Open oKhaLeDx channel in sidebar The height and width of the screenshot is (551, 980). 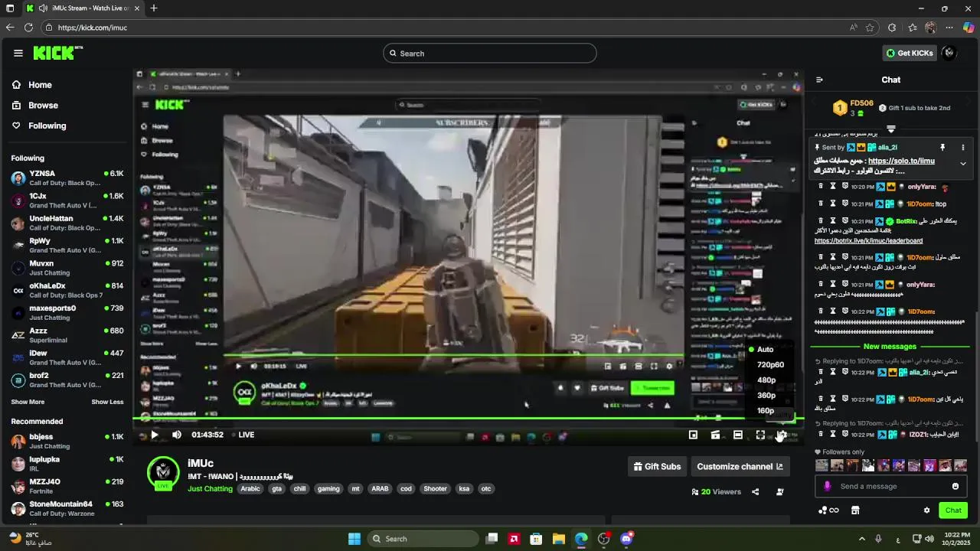point(67,290)
